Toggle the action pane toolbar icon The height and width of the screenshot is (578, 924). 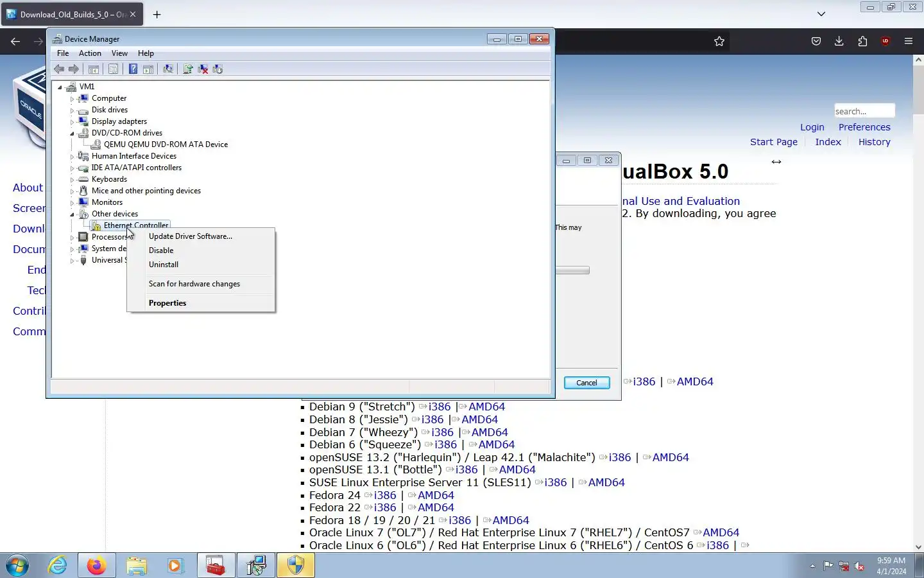click(x=148, y=69)
